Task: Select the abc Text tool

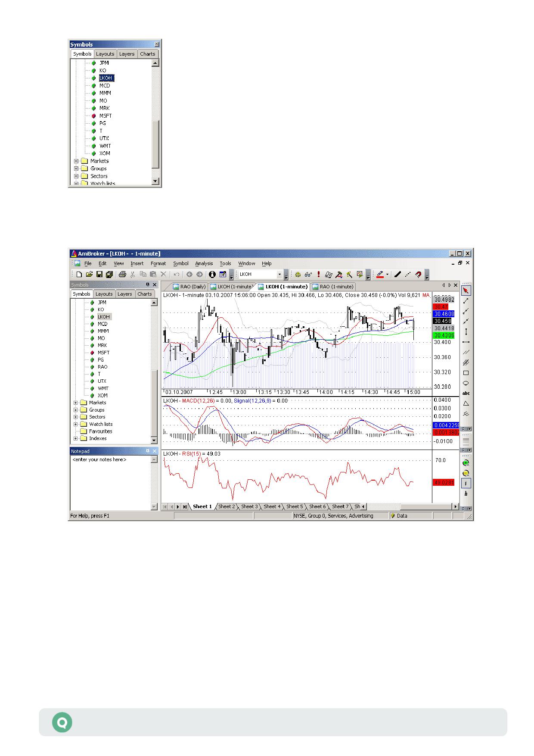Action: (x=466, y=393)
